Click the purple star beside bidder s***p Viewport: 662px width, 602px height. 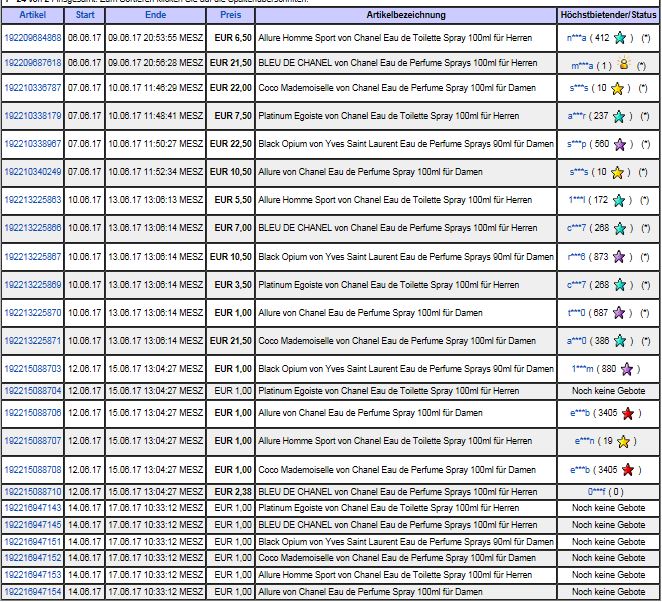pyautogui.click(x=620, y=144)
